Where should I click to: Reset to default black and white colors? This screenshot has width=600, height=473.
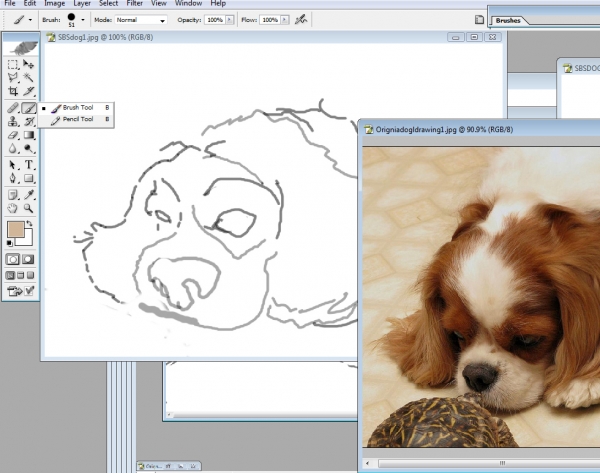click(x=10, y=243)
